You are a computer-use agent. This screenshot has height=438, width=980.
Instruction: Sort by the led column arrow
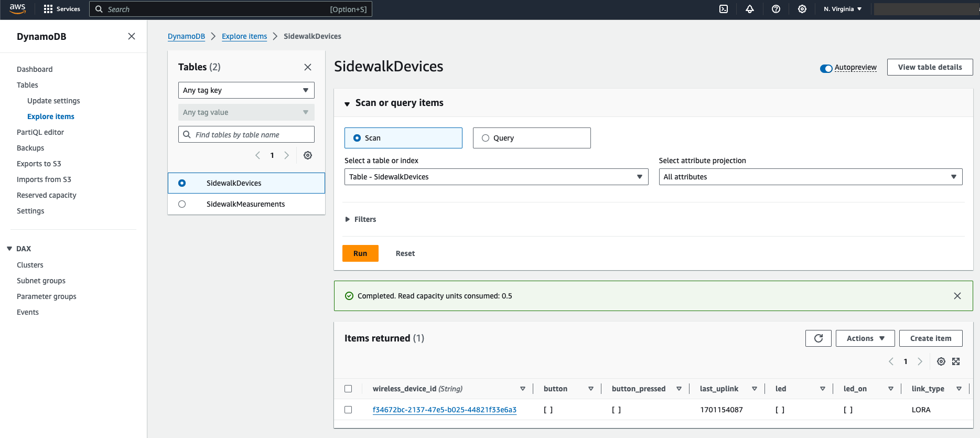(x=823, y=389)
